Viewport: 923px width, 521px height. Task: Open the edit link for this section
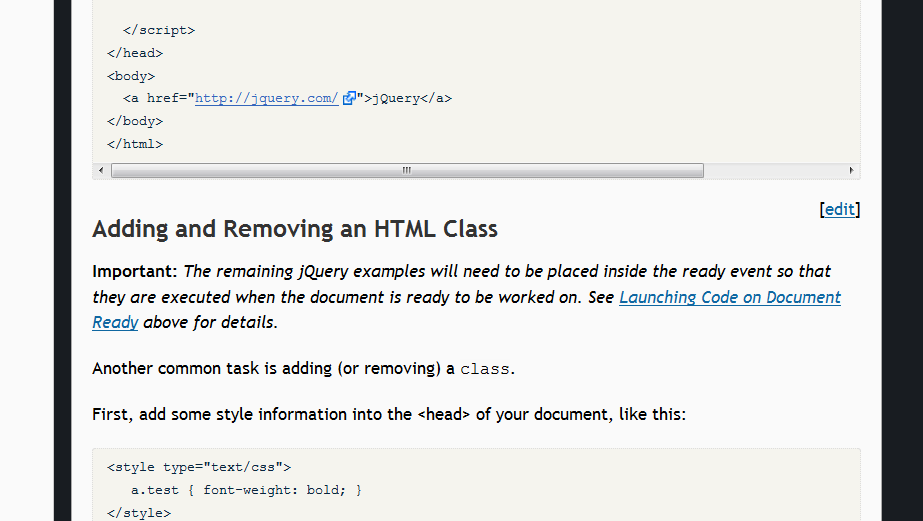(x=839, y=209)
